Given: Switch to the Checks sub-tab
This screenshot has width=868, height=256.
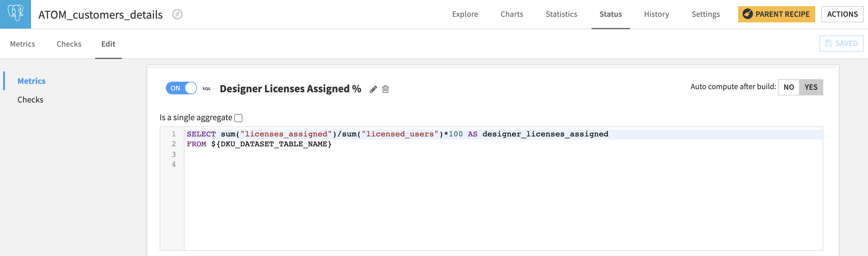Looking at the screenshot, I should pos(69,44).
